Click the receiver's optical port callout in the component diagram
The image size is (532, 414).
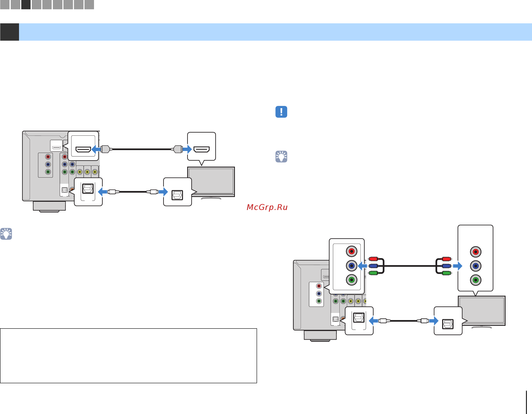click(x=359, y=321)
